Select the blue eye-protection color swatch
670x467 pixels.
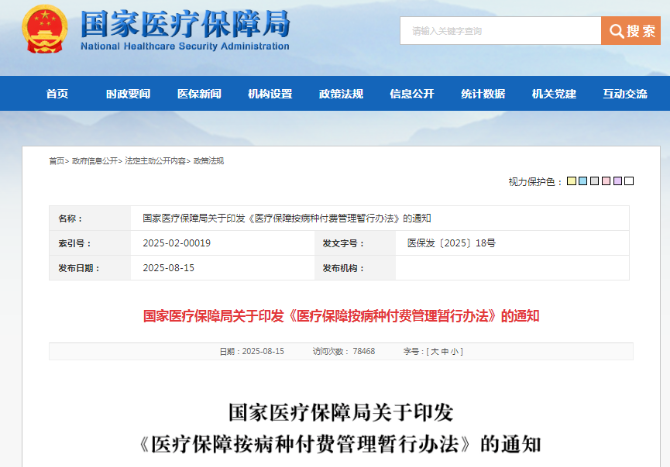tap(582, 181)
